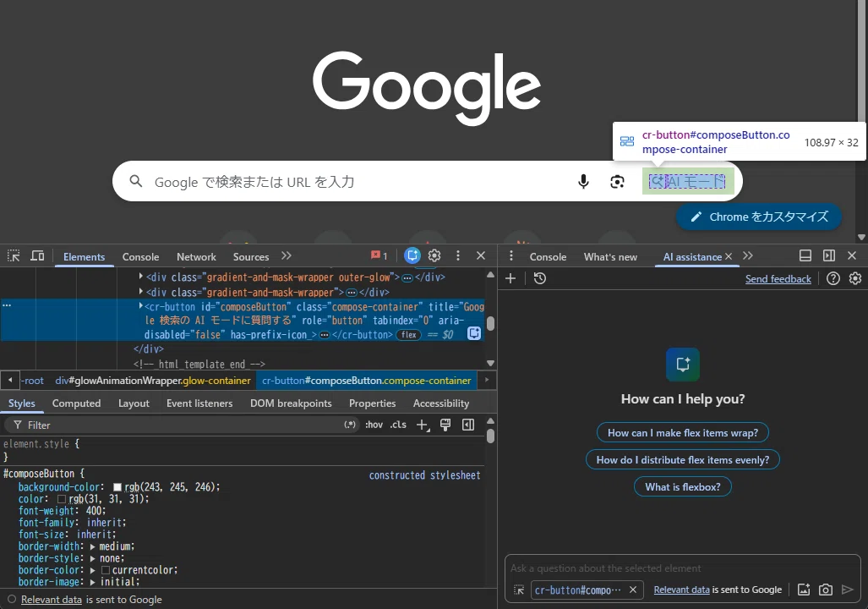Click the send message arrow icon
The height and width of the screenshot is (609, 868).
coord(847,590)
